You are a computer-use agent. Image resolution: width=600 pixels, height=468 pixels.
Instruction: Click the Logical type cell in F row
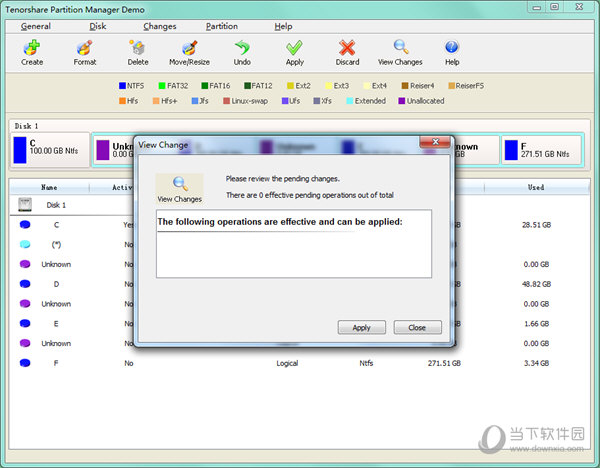point(287,363)
